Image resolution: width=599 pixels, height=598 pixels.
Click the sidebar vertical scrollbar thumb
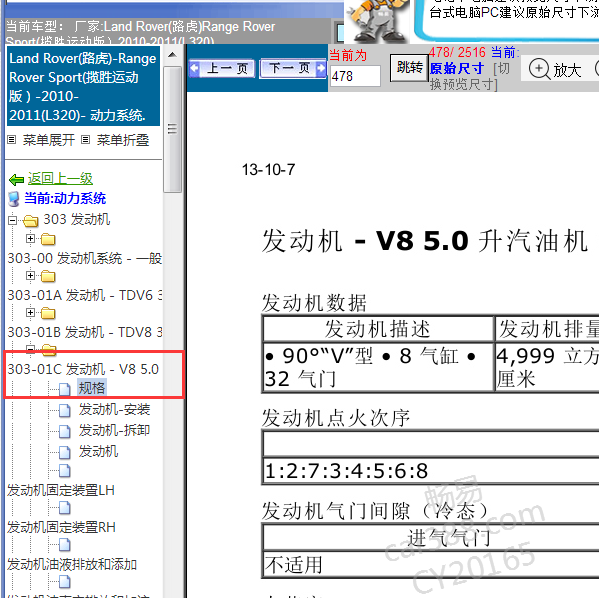172,129
